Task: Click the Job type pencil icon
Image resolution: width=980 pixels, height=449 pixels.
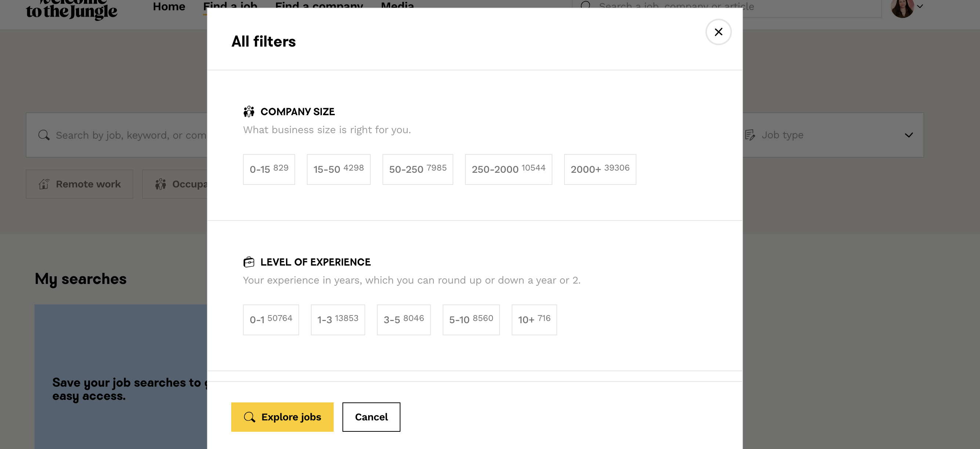Action: point(749,135)
